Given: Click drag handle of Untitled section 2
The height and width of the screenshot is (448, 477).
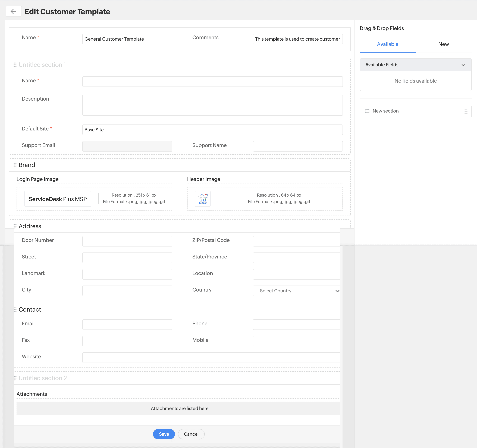Looking at the screenshot, I should (x=15, y=378).
